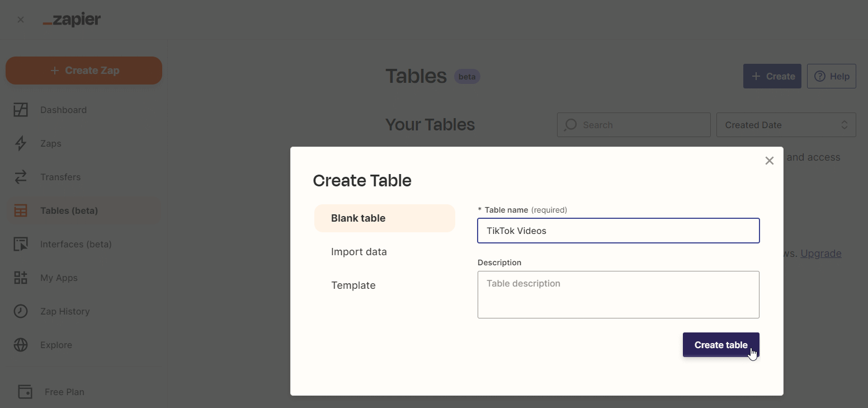This screenshot has width=868, height=408.
Task: Click the Explore globe icon
Action: click(x=21, y=345)
